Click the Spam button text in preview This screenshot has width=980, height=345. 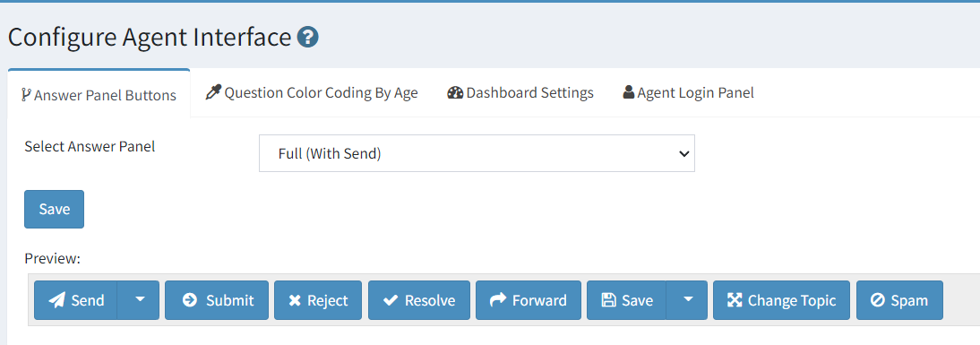[909, 300]
